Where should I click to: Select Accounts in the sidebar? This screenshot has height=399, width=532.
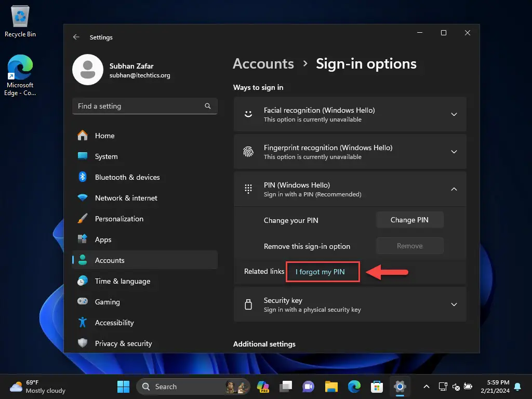145,260
